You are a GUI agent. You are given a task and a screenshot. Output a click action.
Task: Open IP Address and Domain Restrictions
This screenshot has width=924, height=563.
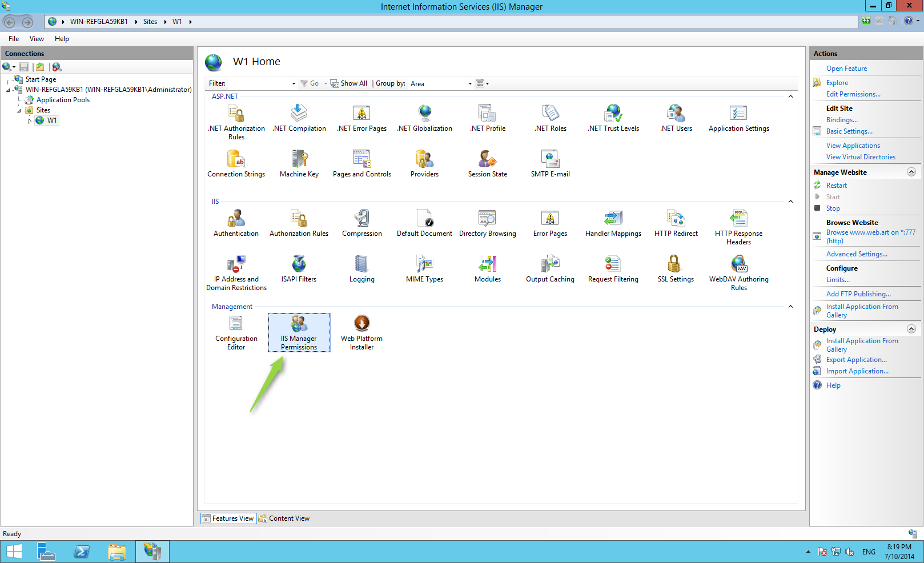(x=236, y=273)
